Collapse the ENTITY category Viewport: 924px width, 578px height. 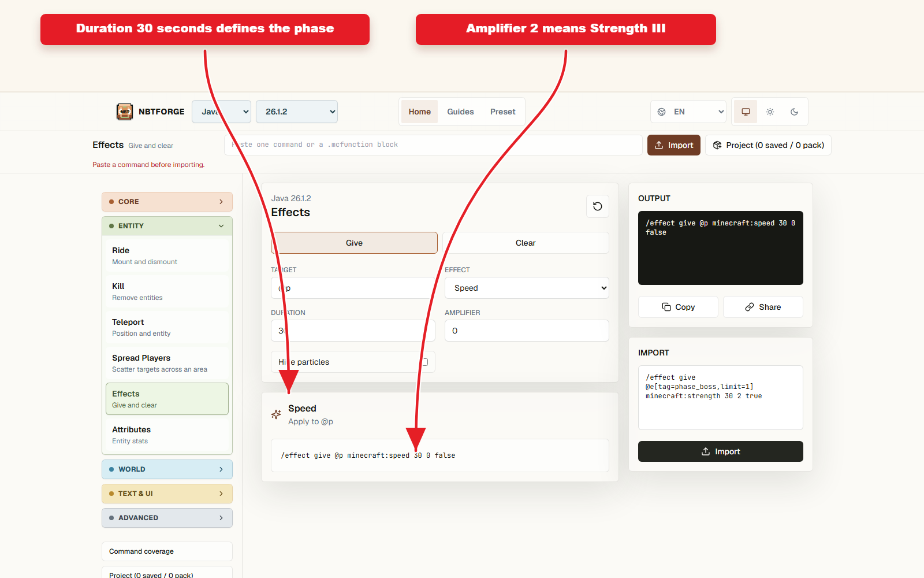167,226
